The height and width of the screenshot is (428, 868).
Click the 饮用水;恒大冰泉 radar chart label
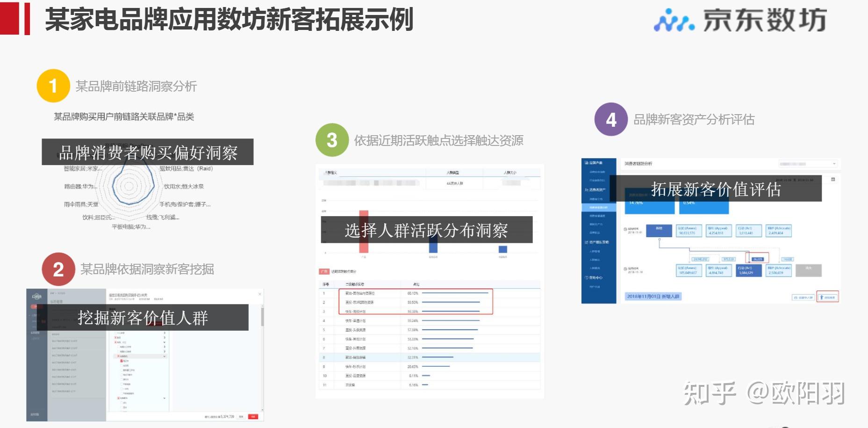pyautogui.click(x=184, y=186)
